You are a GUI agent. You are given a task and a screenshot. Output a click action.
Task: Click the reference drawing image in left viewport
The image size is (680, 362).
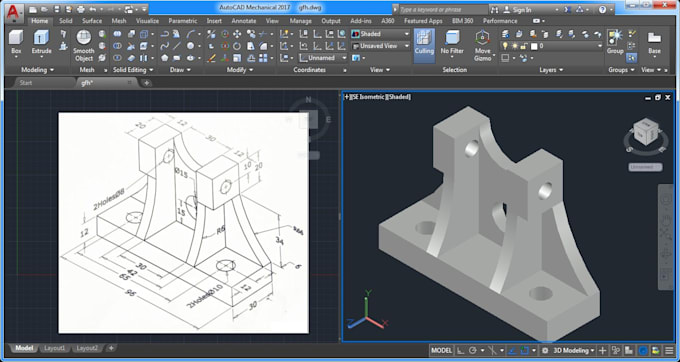pyautogui.click(x=183, y=223)
